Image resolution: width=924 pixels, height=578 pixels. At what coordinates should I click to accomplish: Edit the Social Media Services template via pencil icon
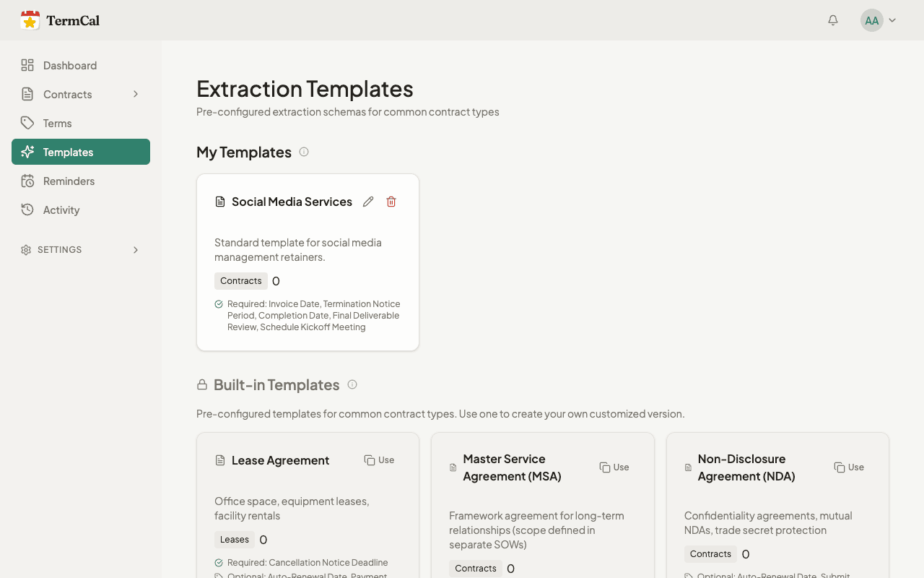click(x=368, y=201)
